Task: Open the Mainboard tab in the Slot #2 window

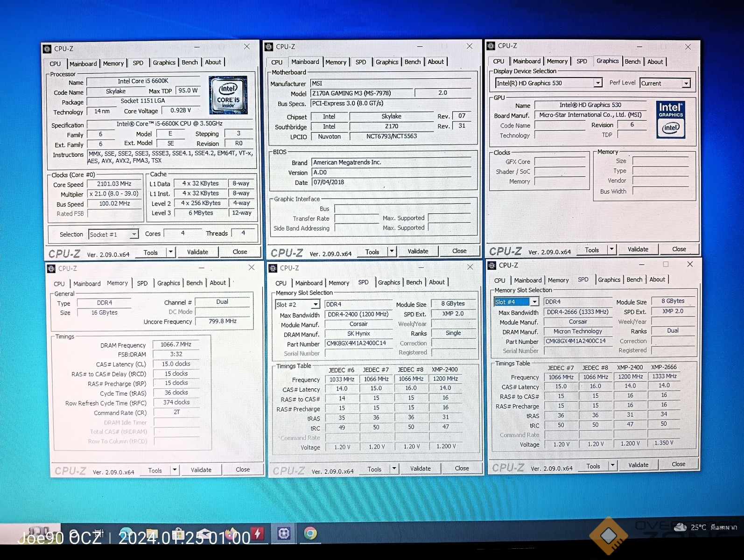Action: pyautogui.click(x=309, y=283)
